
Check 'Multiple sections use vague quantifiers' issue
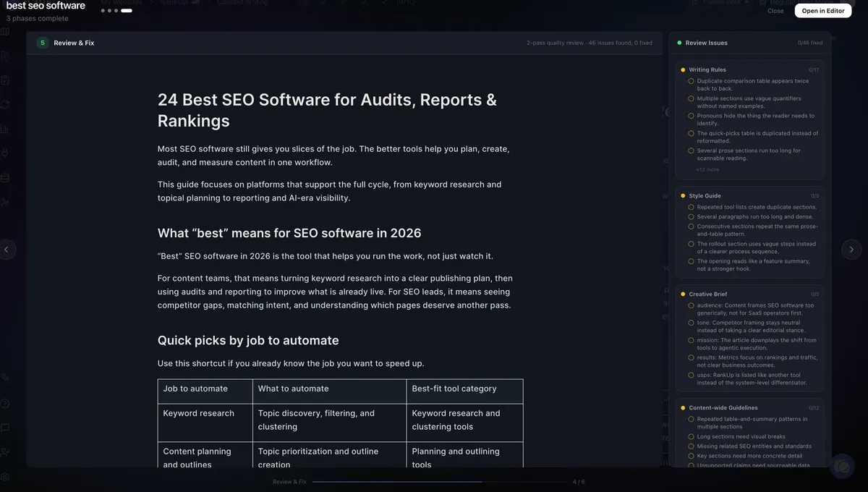[x=691, y=98]
